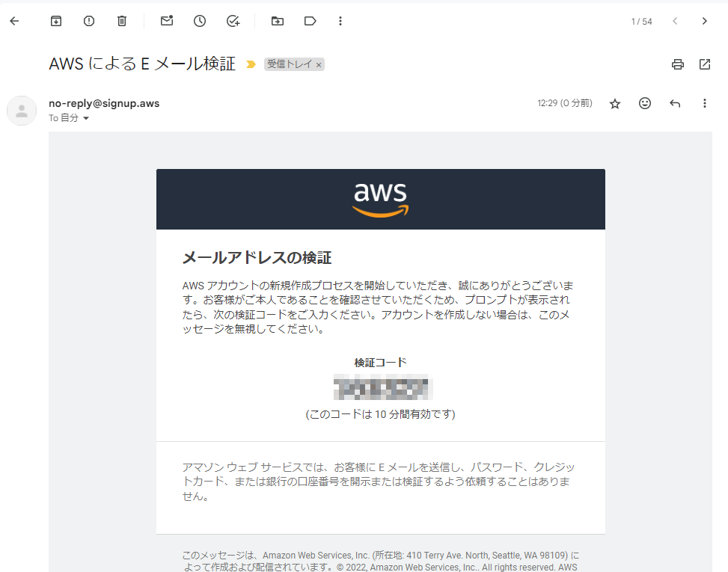Expand recipient details next to To 自分
728x572 pixels.
86,118
